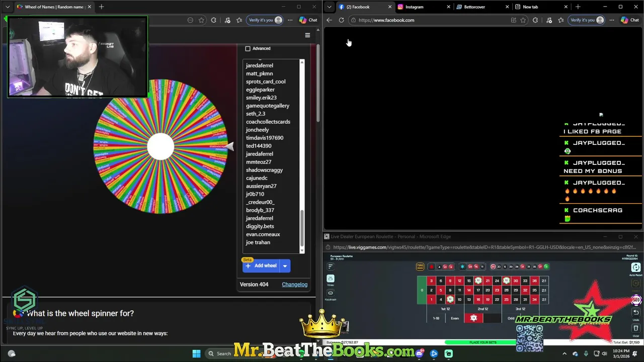Click the entries list scrollbar
644x362 pixels.
[x=302, y=229]
